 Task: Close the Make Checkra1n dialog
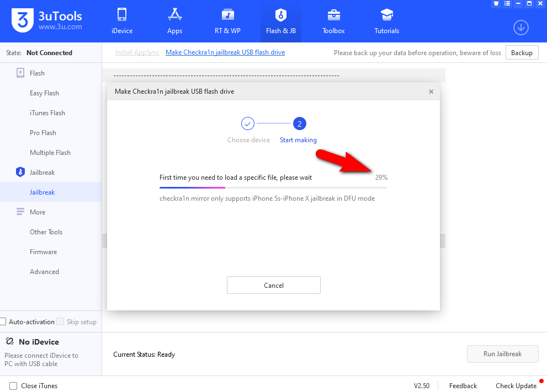point(431,92)
